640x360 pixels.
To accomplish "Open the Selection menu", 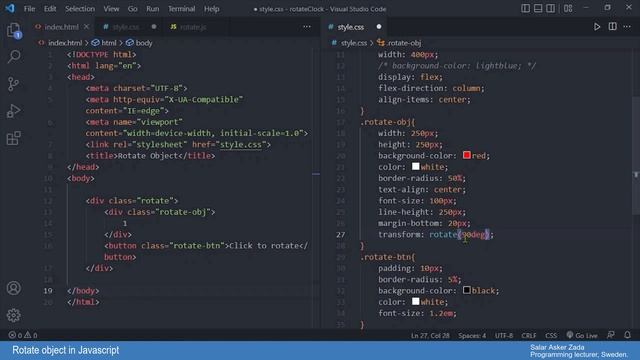I will point(80,9).
